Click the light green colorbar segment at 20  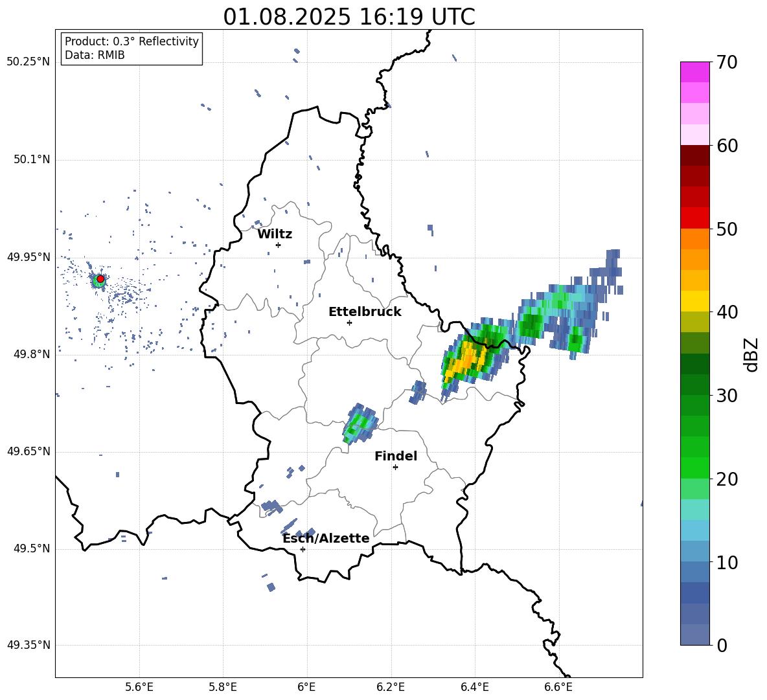[x=694, y=489]
